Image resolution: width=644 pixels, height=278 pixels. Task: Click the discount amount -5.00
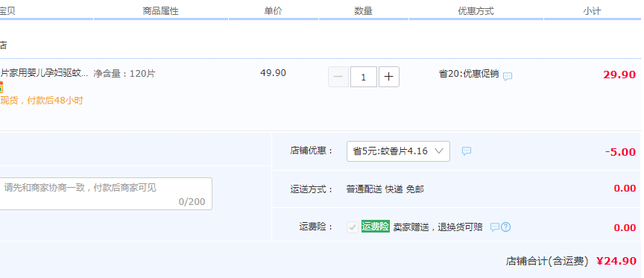coord(621,152)
